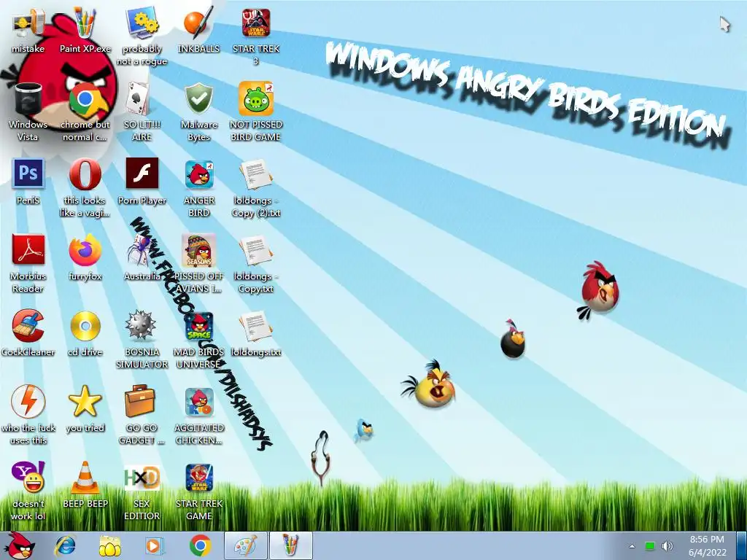Open loldongs - Copy.txt file
The width and height of the screenshot is (747, 560).
tap(256, 262)
